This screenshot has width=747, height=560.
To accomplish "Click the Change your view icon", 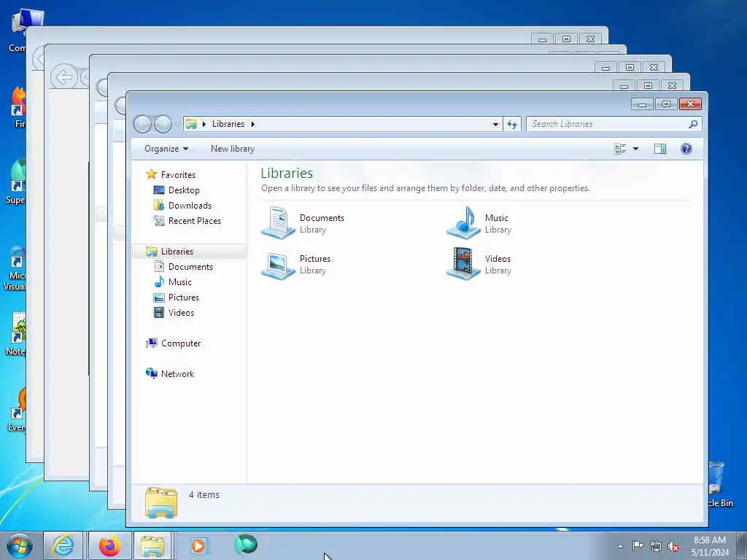I will pos(620,149).
